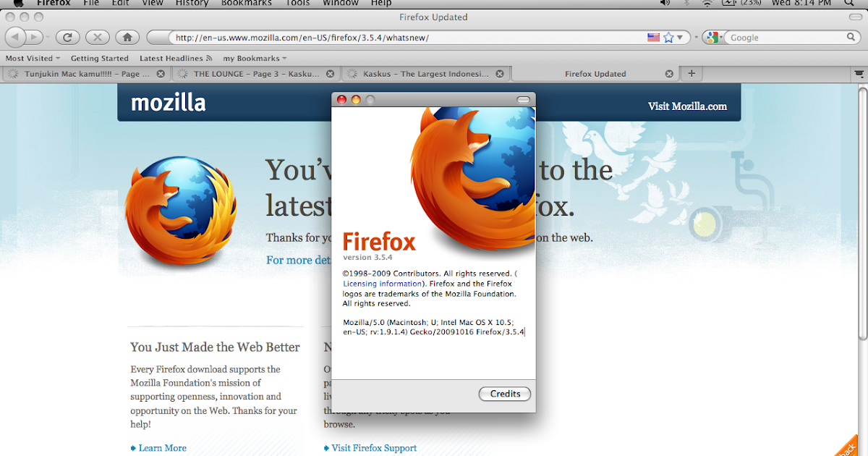Click the Bluetooth status icon

pyautogui.click(x=687, y=3)
